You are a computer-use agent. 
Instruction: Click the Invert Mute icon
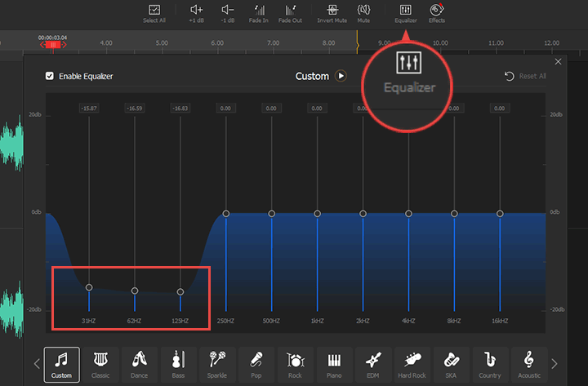point(332,14)
